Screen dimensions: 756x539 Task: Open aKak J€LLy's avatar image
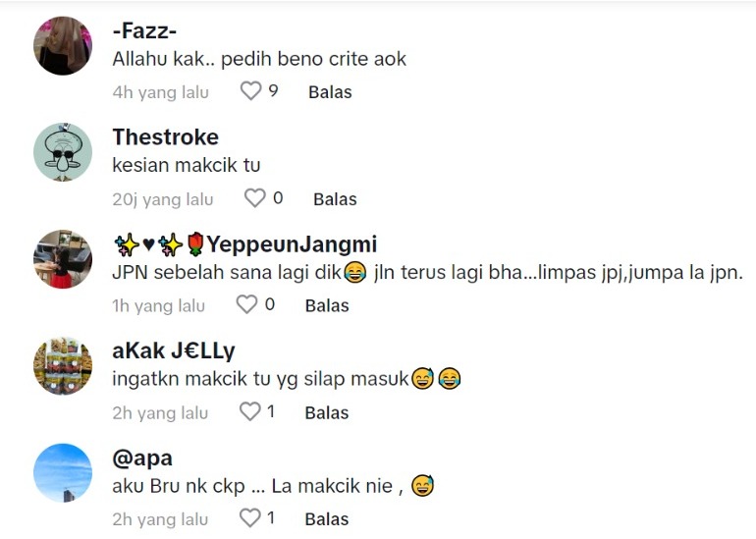(x=63, y=366)
